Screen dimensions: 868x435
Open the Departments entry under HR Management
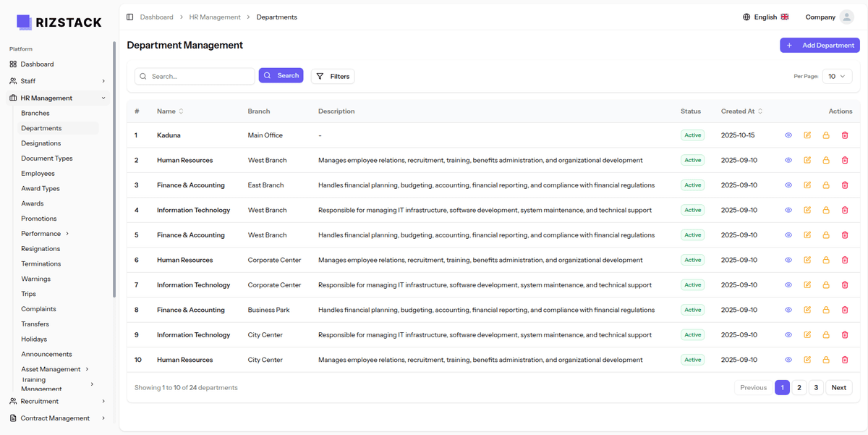click(x=43, y=127)
